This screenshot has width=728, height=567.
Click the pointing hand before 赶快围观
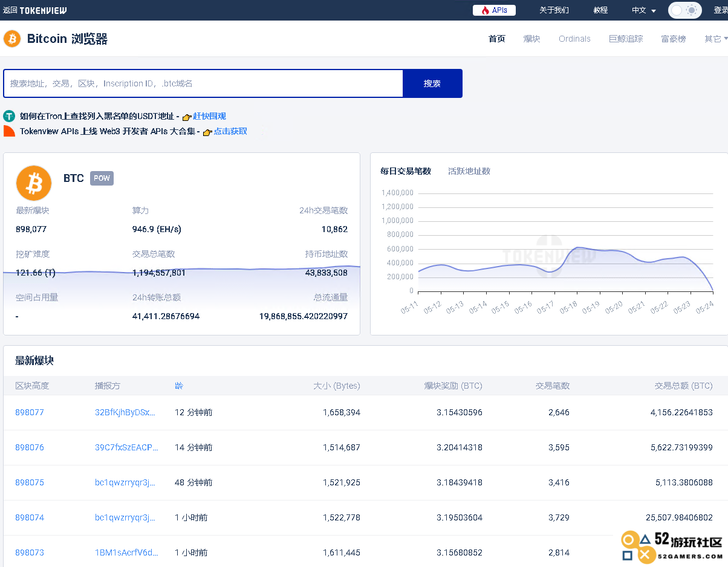(x=187, y=117)
